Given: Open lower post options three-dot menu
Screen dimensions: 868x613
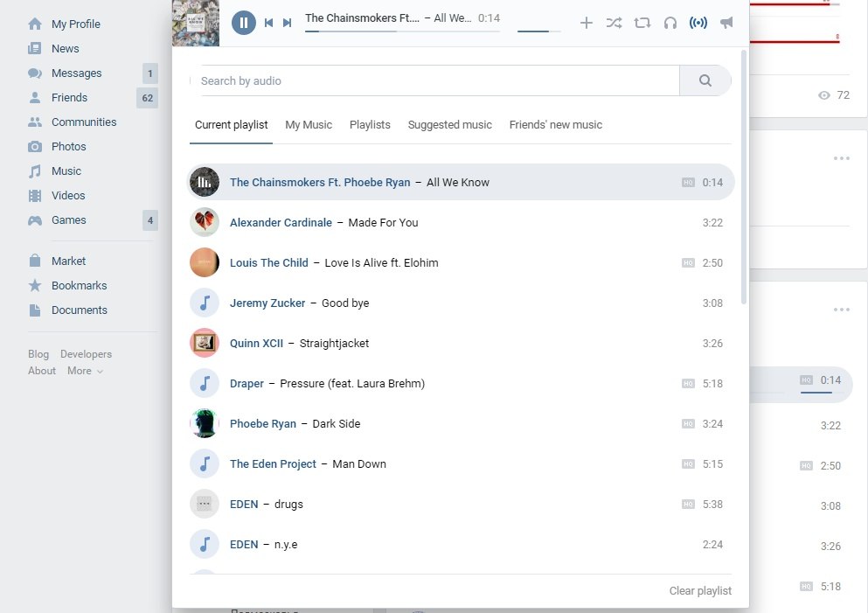Looking at the screenshot, I should click(842, 310).
